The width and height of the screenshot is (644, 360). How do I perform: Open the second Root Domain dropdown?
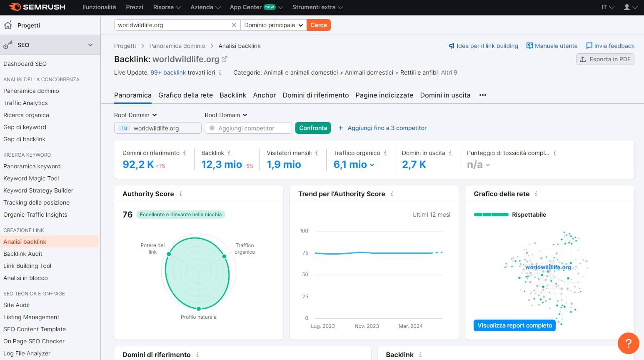point(226,115)
